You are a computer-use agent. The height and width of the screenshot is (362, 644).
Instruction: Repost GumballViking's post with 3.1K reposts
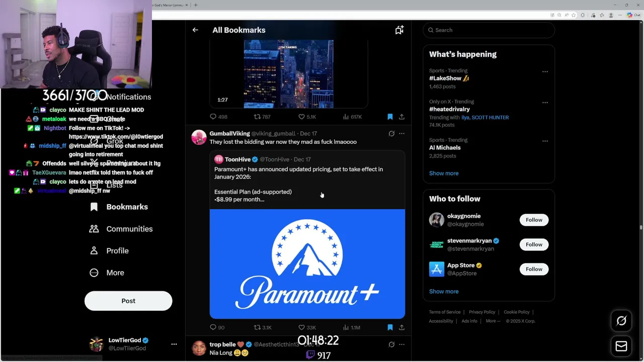(263, 327)
